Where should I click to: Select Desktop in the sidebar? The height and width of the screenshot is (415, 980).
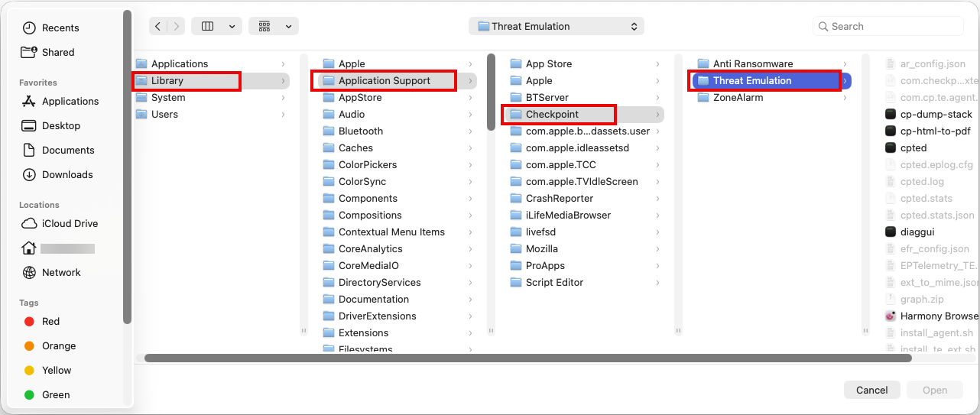coord(51,125)
